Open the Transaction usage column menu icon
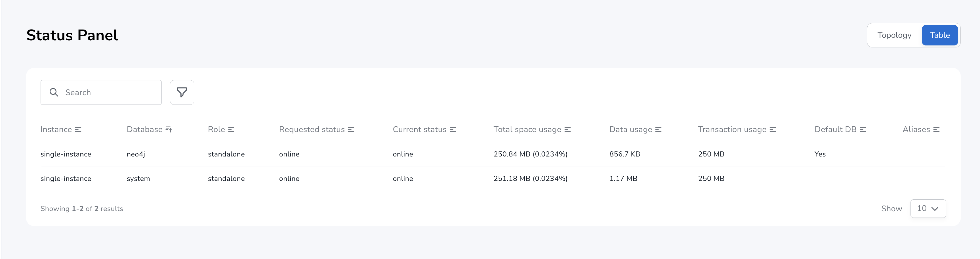Viewport: 980px width, 259px height. [x=773, y=129]
